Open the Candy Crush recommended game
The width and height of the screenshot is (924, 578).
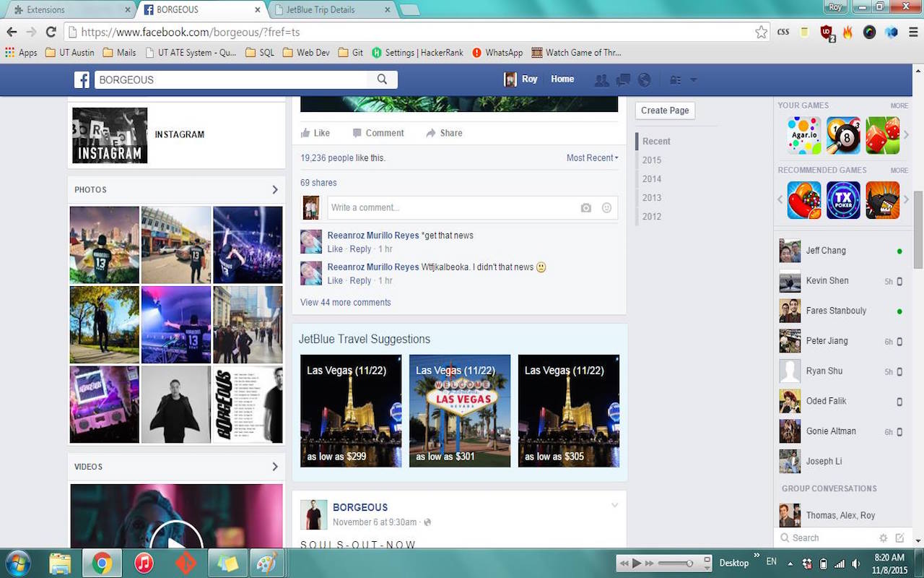pyautogui.click(x=804, y=200)
